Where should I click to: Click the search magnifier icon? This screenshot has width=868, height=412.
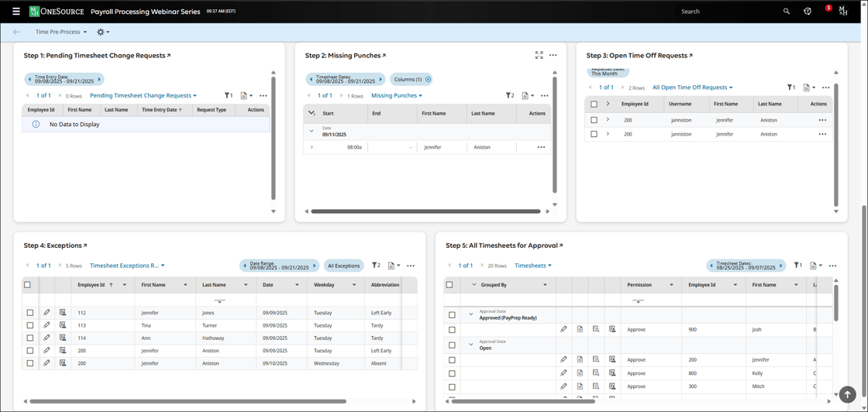coord(786,12)
